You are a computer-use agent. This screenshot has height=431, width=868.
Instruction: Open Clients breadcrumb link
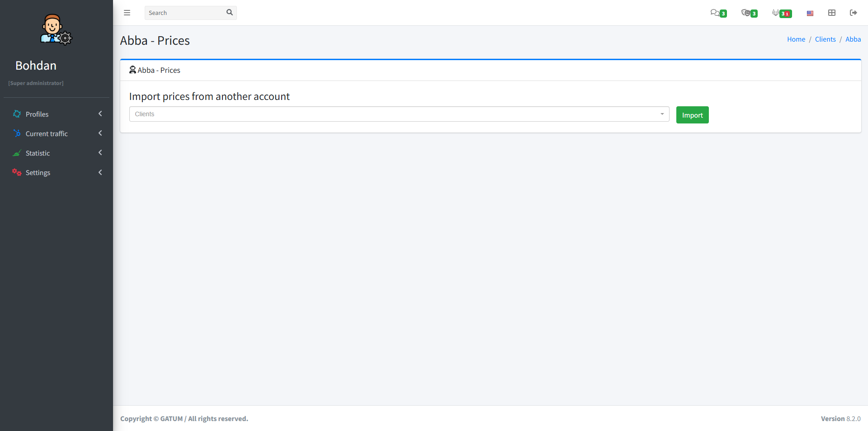(825, 39)
